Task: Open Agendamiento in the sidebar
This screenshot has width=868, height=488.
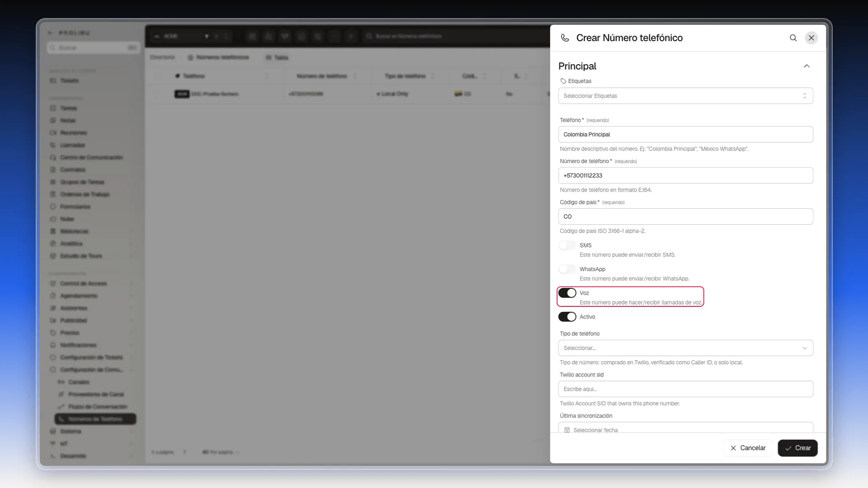Action: [79, 296]
